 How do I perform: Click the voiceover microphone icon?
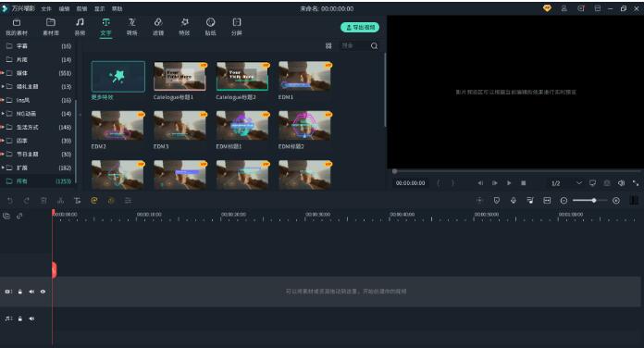[x=514, y=201]
